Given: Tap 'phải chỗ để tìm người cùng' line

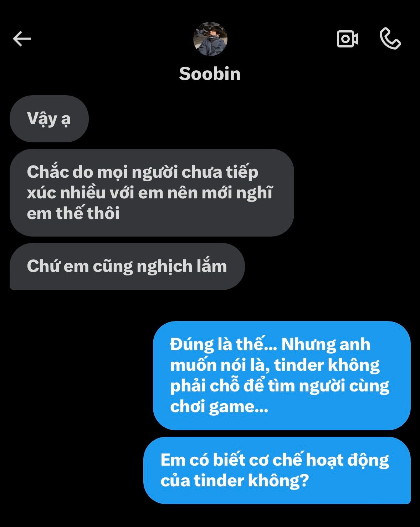Looking at the screenshot, I should click(x=280, y=386).
